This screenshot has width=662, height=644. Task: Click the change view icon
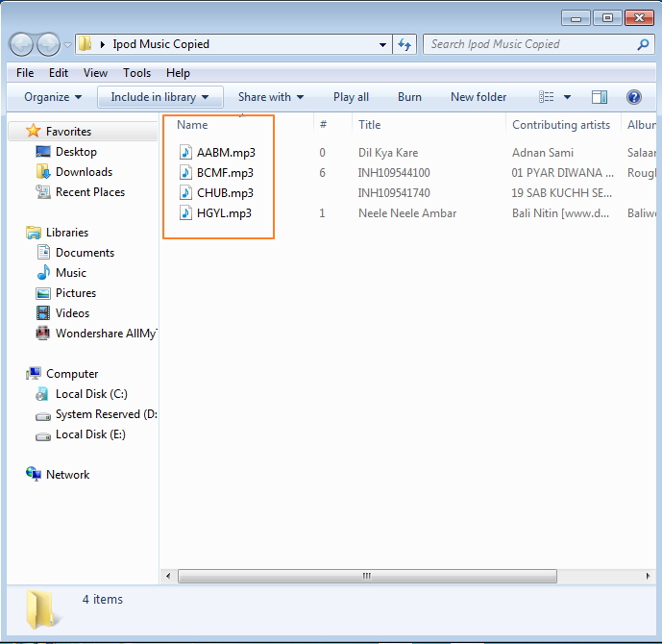(547, 97)
